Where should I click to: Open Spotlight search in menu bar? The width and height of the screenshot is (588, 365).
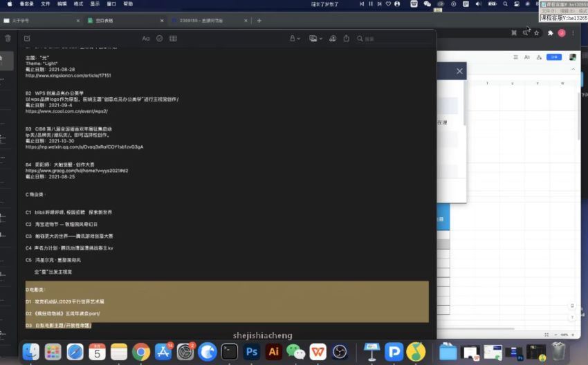click(506, 3)
